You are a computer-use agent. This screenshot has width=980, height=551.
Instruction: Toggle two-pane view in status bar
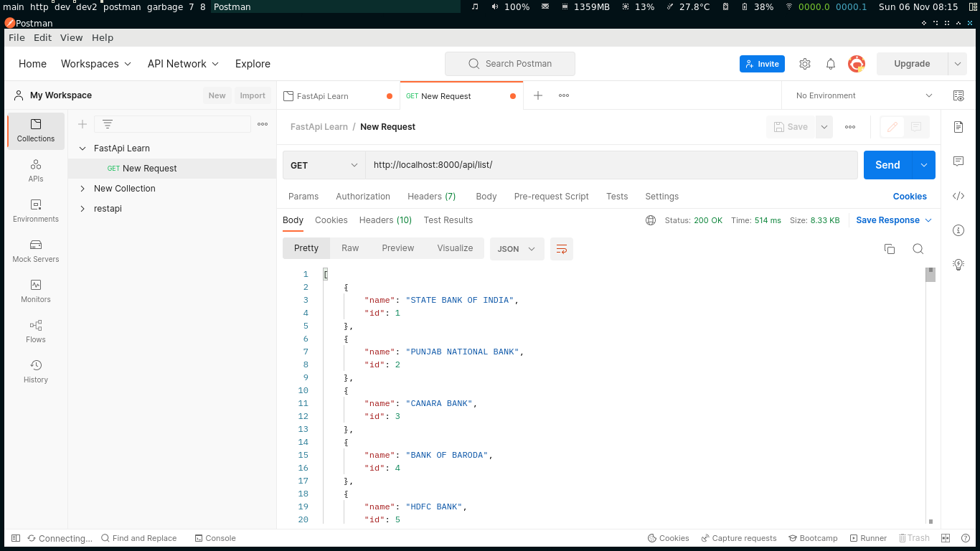click(946, 538)
